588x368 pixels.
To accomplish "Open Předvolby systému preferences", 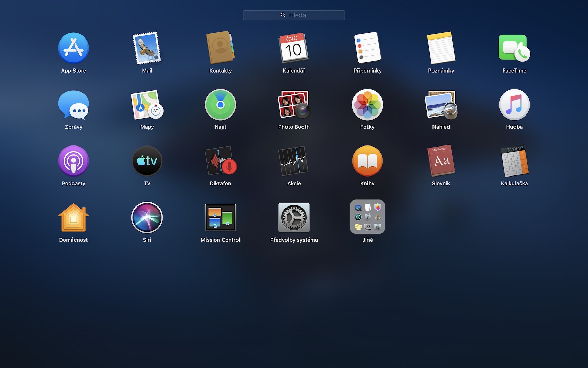I will point(294,217).
